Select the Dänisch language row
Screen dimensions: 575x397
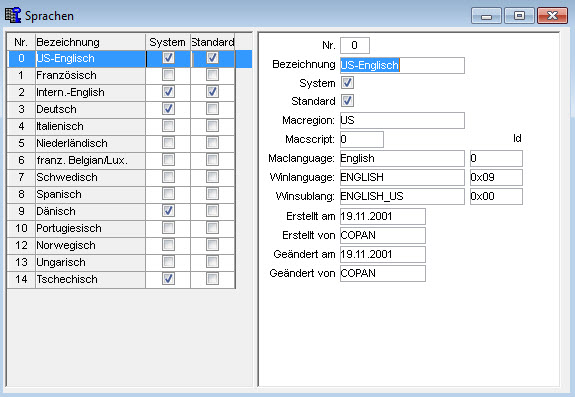121,211
